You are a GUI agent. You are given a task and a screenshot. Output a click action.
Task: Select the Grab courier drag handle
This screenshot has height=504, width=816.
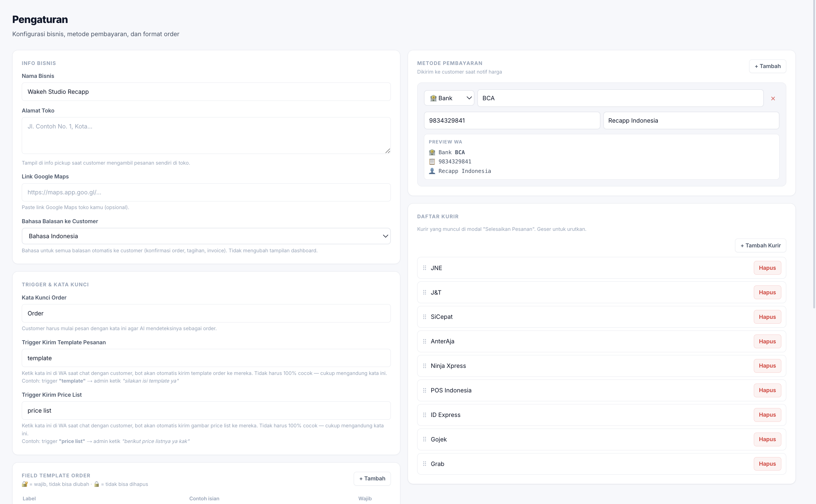pyautogui.click(x=425, y=464)
